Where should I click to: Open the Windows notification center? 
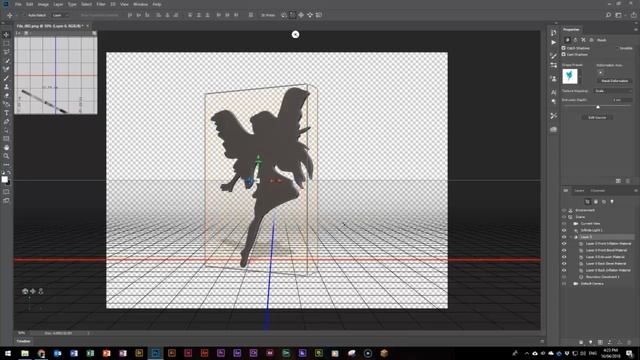point(630,353)
